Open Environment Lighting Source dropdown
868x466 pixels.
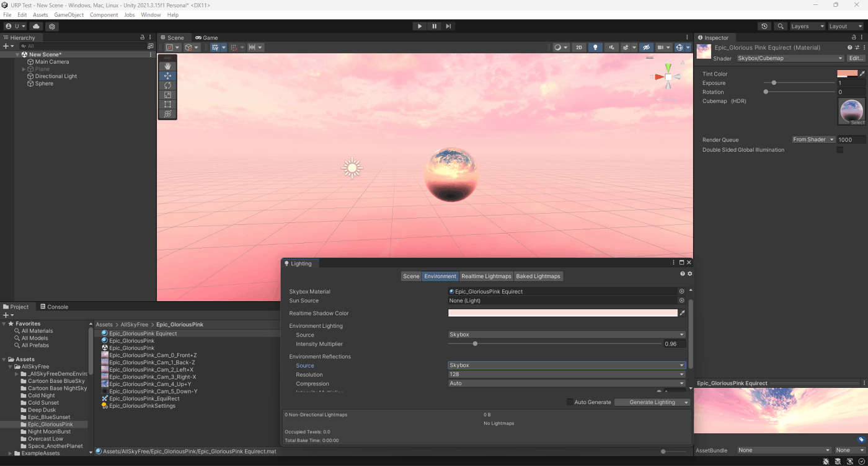(567, 335)
